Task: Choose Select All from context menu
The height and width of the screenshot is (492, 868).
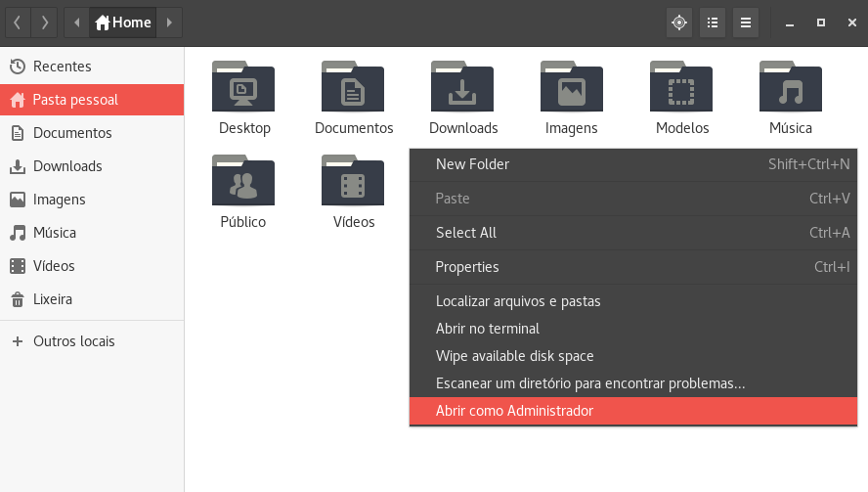Action: (633, 233)
